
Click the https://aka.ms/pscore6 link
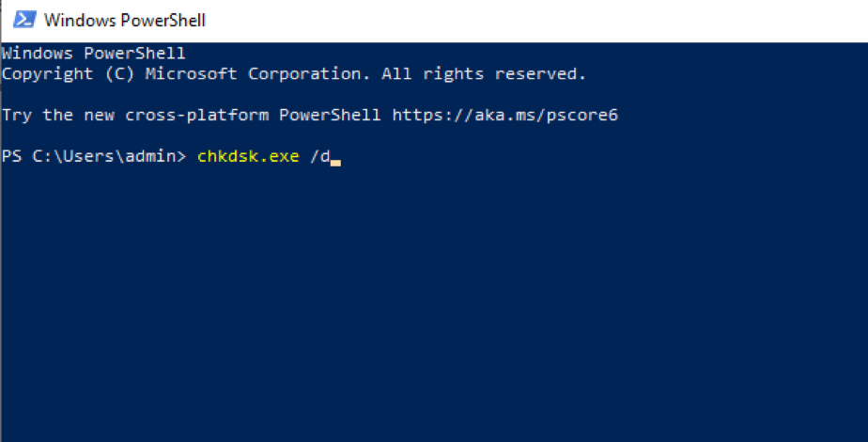(x=504, y=116)
